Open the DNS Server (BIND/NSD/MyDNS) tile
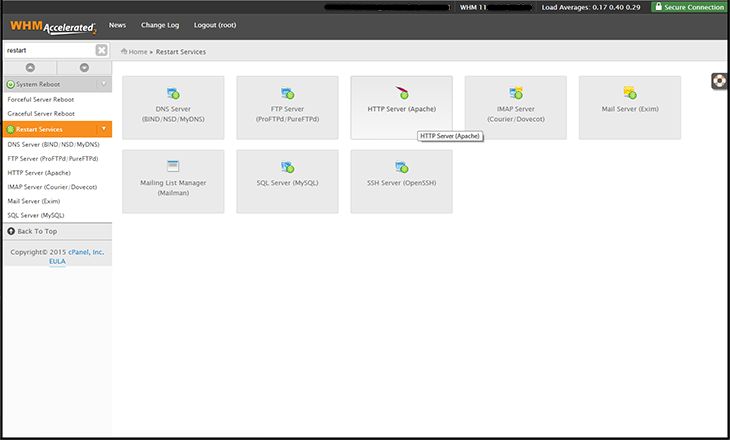Viewport: 730px width, 440px height. pyautogui.click(x=173, y=108)
